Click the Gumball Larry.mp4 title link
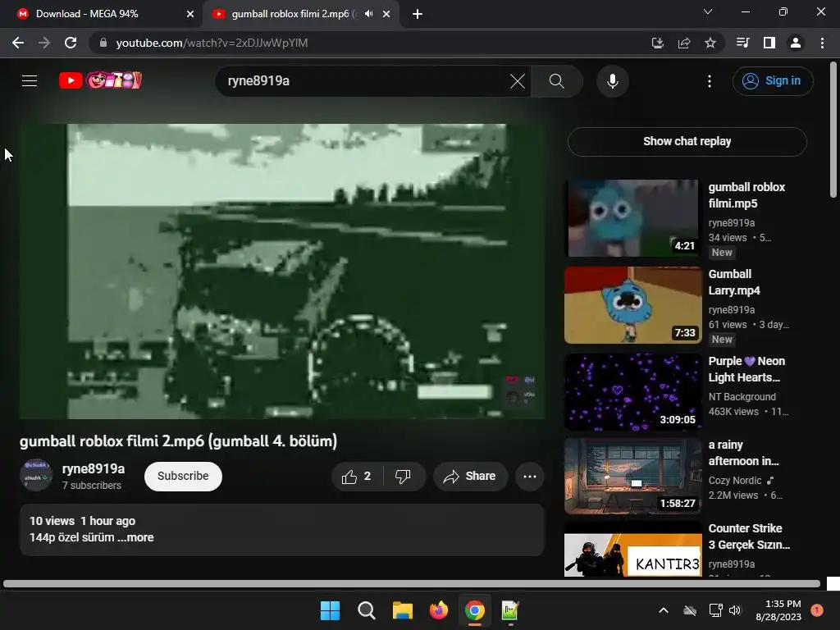 point(734,282)
